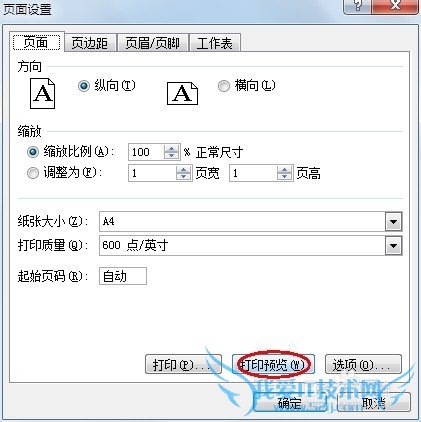This screenshot has height=422, width=421.
Task: Click the 打印预览 button
Action: coord(273,364)
